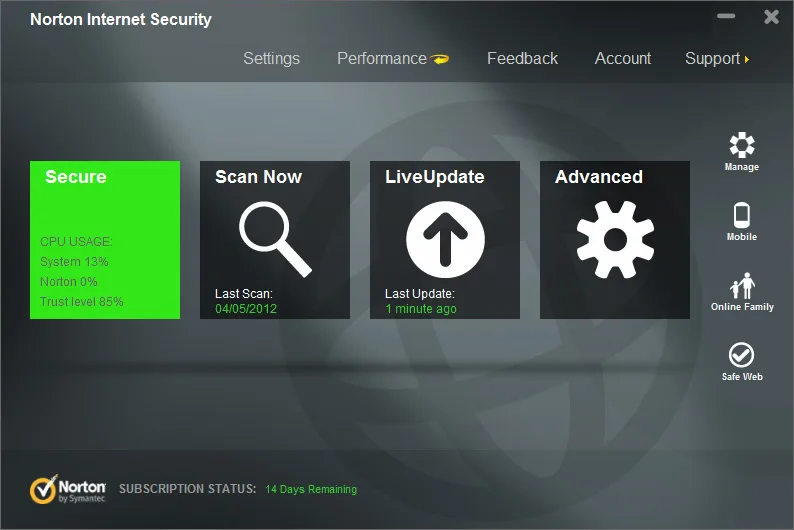794x530 pixels.
Task: Expand the Support menu arrow
Action: 747,59
